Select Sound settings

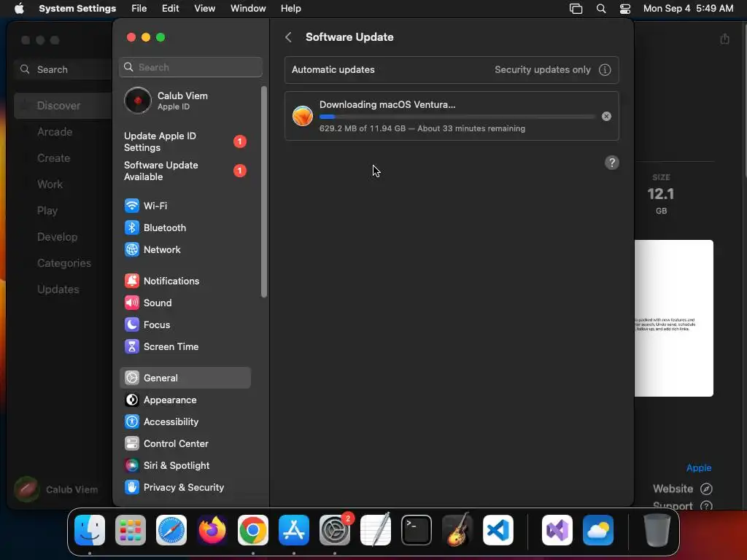pos(185,303)
